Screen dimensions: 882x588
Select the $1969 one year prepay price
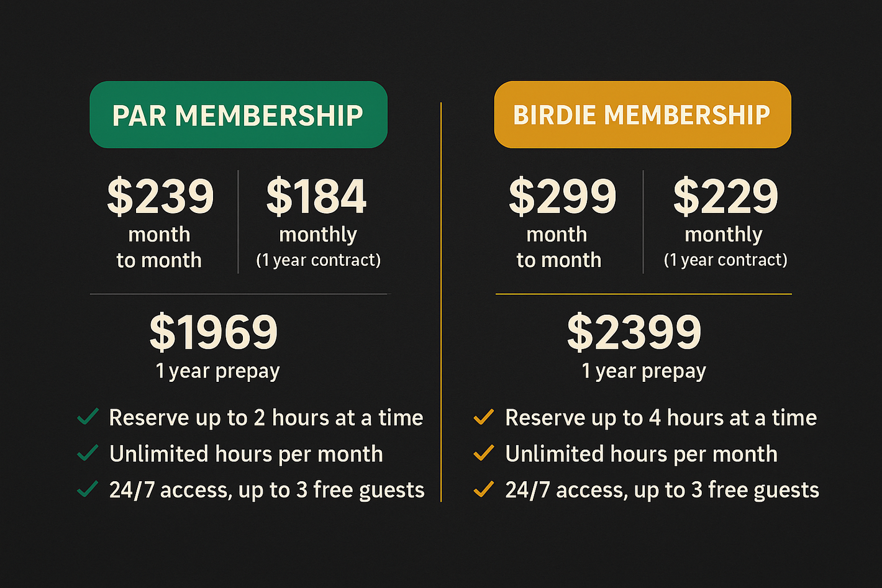(x=214, y=332)
